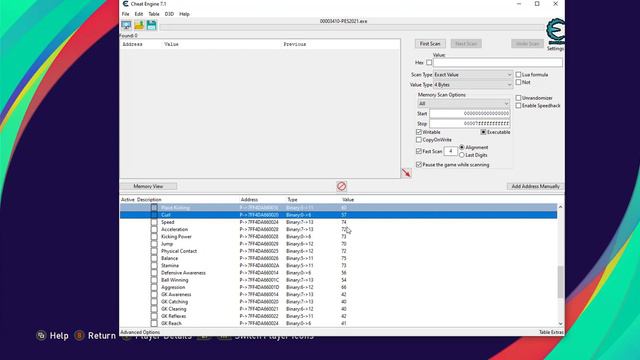Enable the Unrandomizer checkbox
640x360 pixels.
click(x=518, y=98)
